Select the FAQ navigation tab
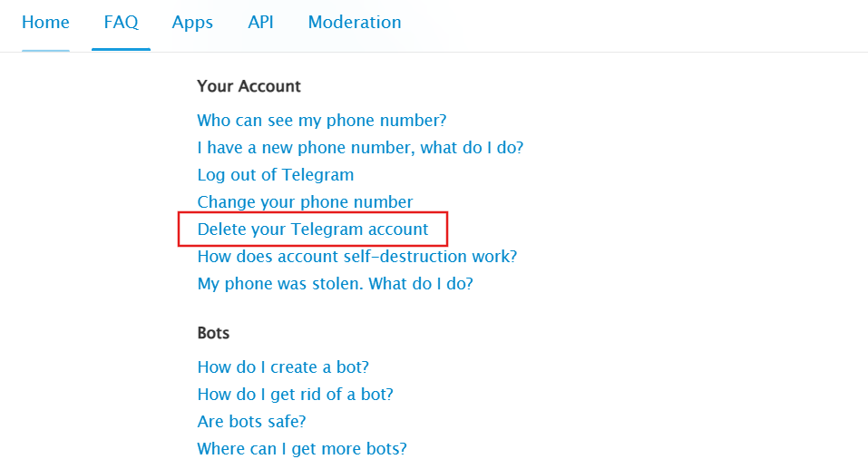 tap(121, 23)
